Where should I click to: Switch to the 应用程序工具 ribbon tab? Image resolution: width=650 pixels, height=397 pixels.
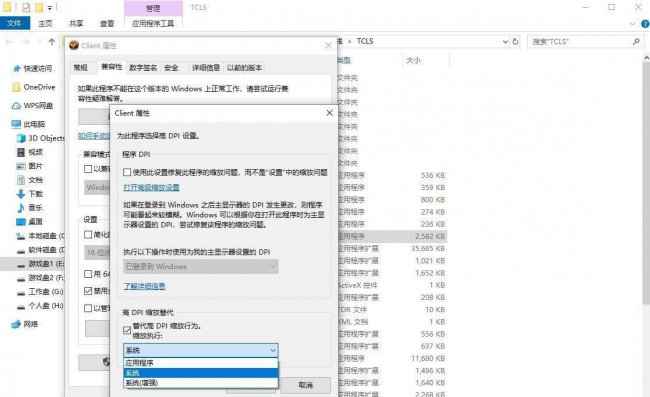pyautogui.click(x=153, y=24)
